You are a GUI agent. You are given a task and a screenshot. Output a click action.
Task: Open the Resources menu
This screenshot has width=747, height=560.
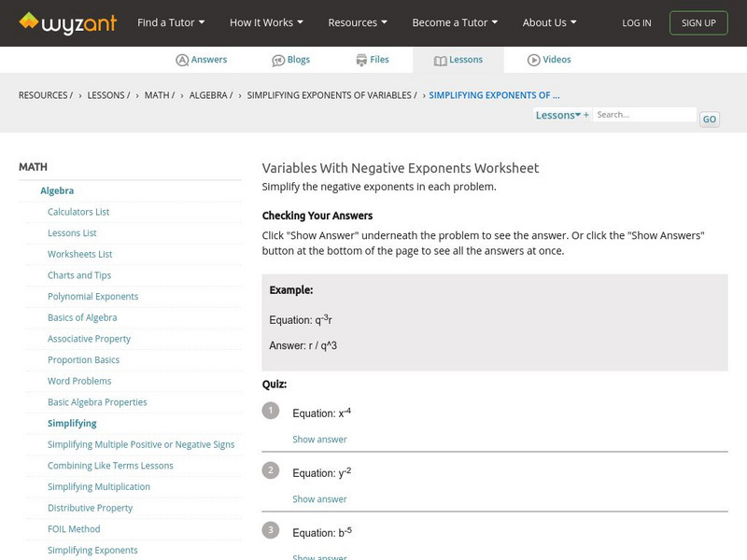tap(358, 22)
